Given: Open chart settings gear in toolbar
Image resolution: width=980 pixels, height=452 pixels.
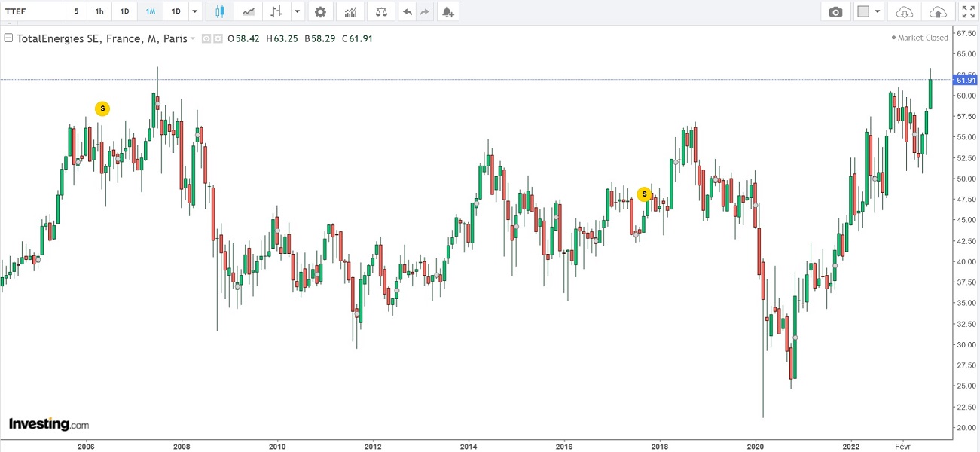Looking at the screenshot, I should (x=321, y=12).
